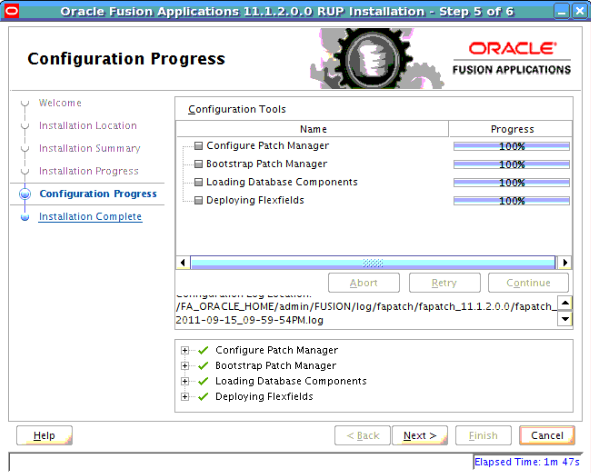Proceed with the Next button
The width and height of the screenshot is (591, 473).
pos(420,436)
